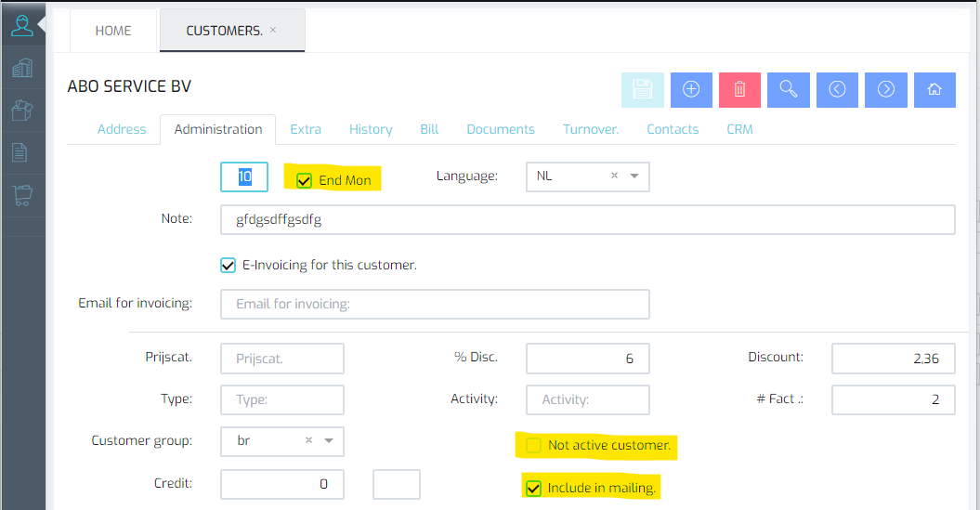Viewport: 980px width, 510px height.
Task: Add a new customer with plus icon
Action: [x=691, y=89]
